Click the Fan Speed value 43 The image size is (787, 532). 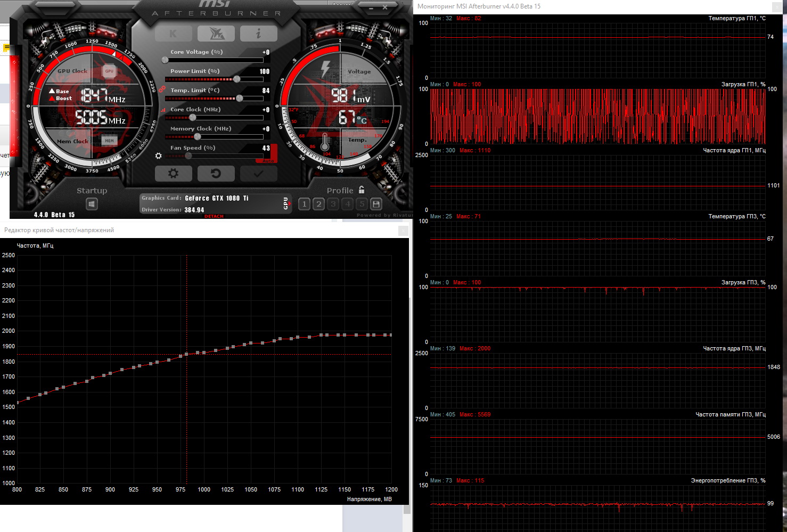pyautogui.click(x=266, y=148)
